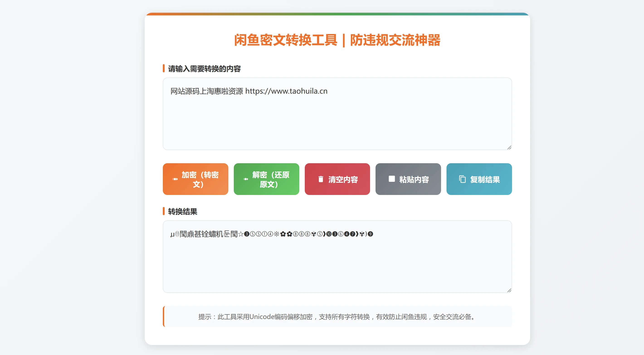Click the resize grip of the input textarea
Image resolution: width=644 pixels, height=355 pixels.
[x=509, y=148]
